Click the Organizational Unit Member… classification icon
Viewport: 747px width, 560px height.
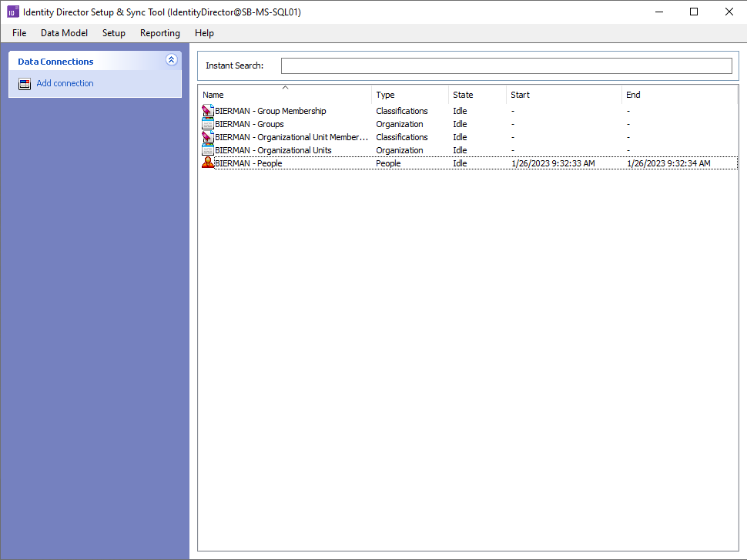click(208, 137)
